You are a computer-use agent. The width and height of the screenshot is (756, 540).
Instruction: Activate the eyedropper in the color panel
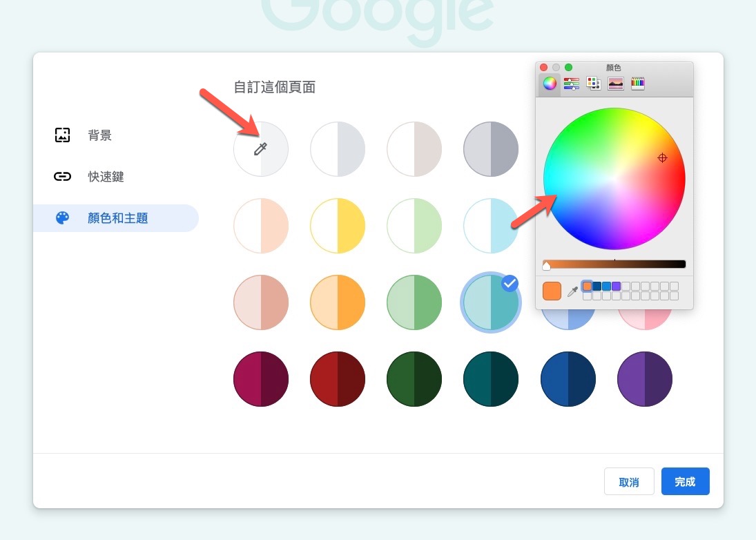point(572,292)
